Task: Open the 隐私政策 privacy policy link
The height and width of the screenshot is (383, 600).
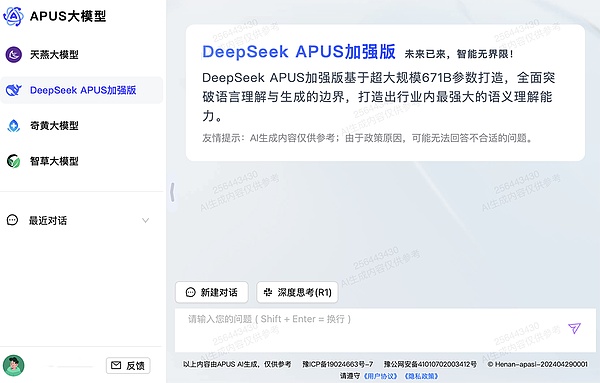Action: click(421, 376)
